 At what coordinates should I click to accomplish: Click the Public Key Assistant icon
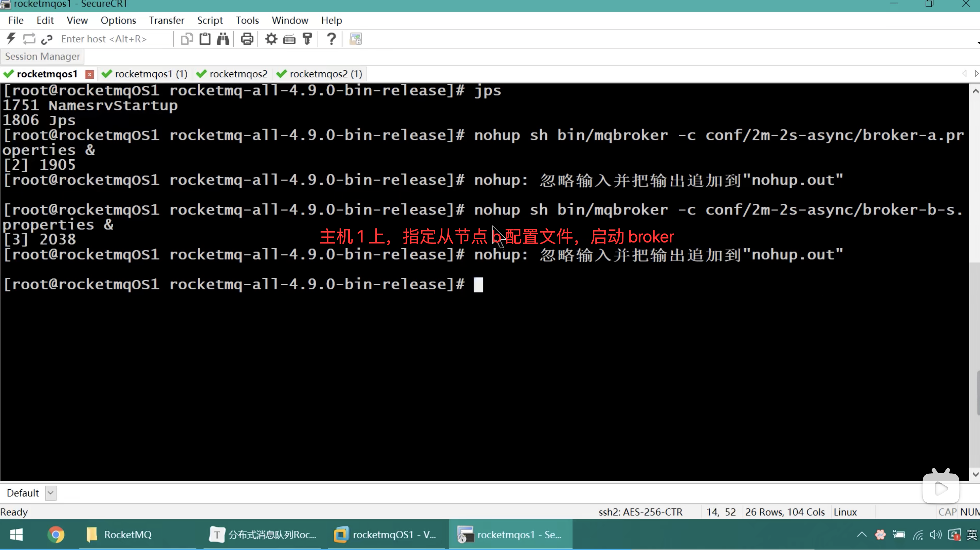(x=307, y=39)
